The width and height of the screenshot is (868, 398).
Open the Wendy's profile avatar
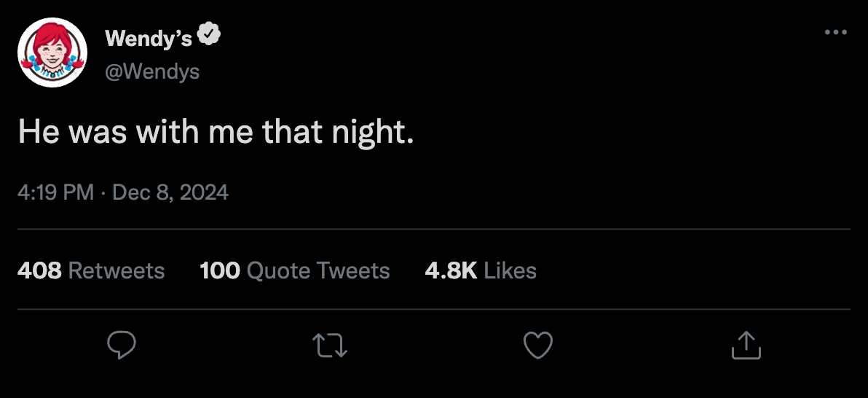click(x=52, y=52)
